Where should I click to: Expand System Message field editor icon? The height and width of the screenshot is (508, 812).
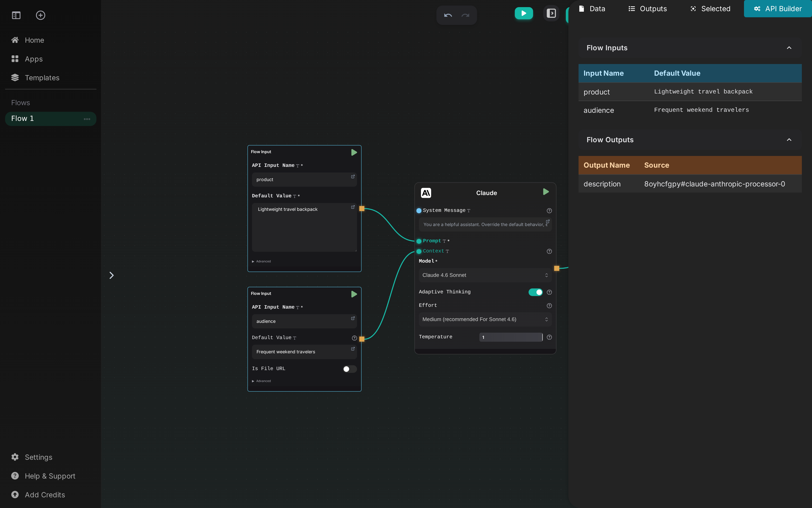pos(548,221)
